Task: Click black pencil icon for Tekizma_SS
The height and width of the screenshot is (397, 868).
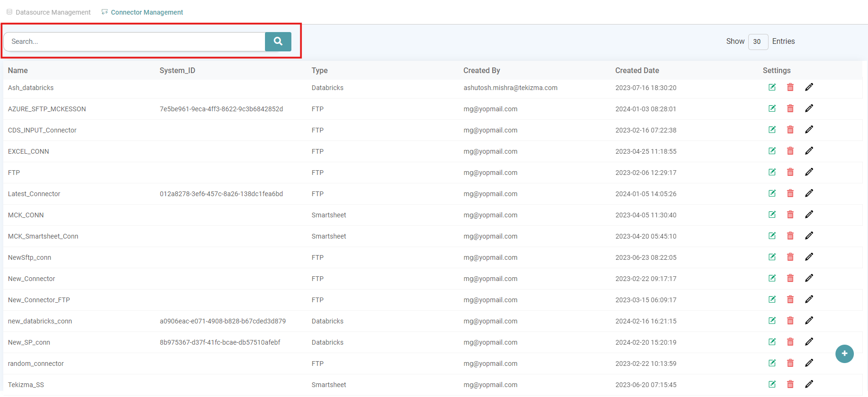Action: coord(809,384)
